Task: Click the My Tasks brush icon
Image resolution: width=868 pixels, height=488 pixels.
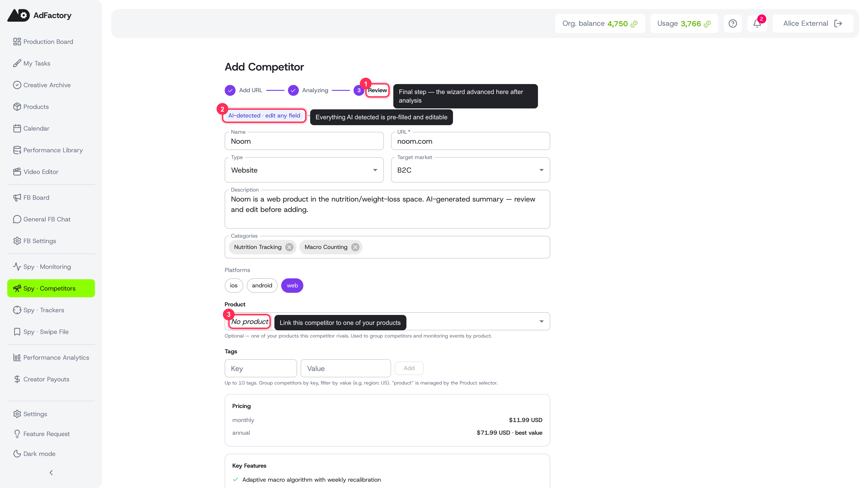Action: (x=17, y=63)
